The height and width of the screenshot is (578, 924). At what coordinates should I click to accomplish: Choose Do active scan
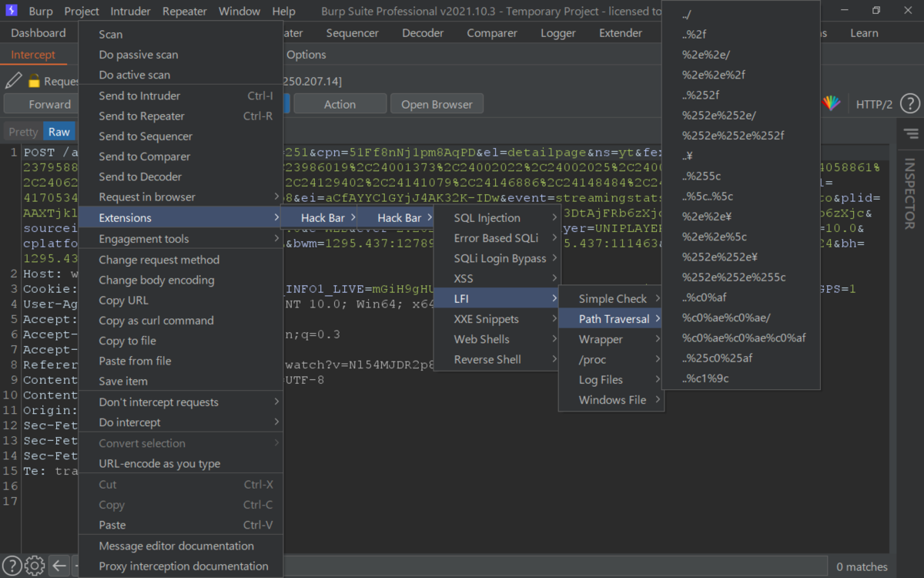point(181,75)
